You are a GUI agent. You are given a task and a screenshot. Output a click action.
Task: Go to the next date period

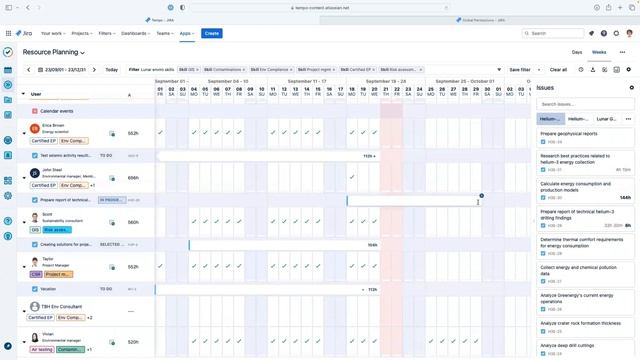(x=94, y=70)
